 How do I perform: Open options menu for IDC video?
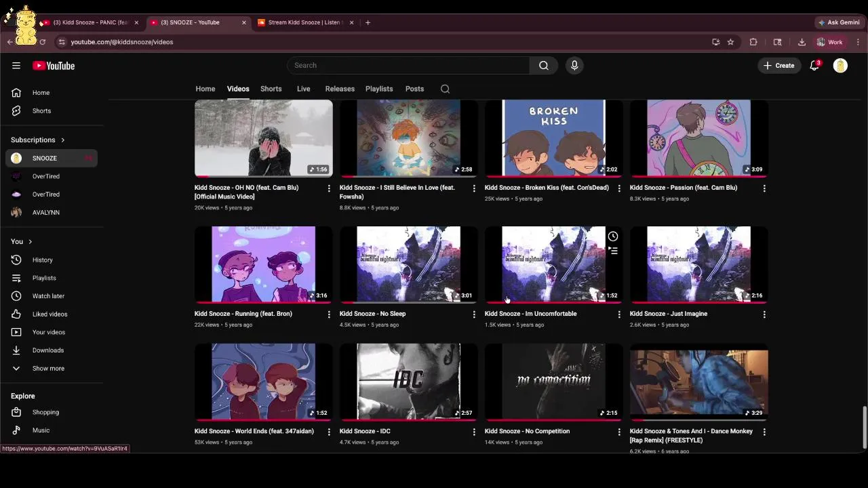click(474, 432)
